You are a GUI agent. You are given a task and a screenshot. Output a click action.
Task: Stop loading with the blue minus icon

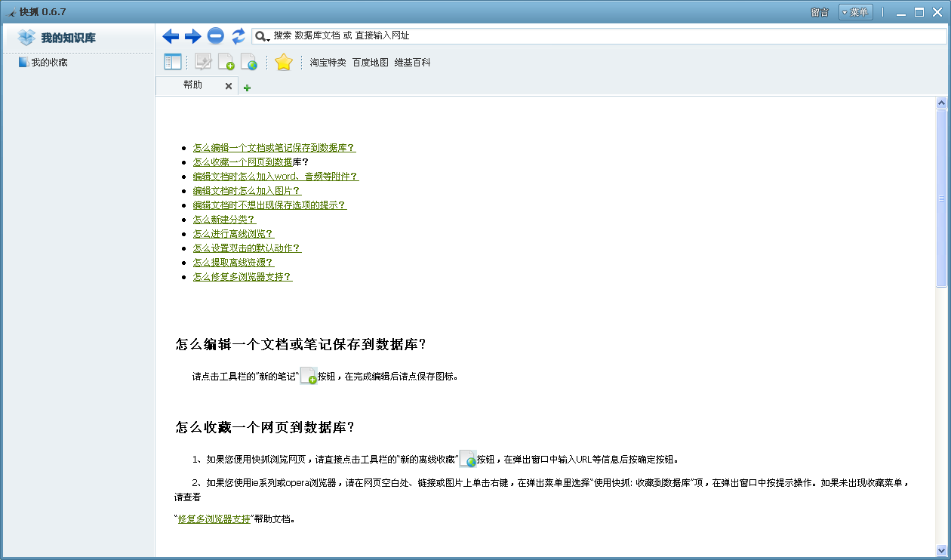point(216,35)
